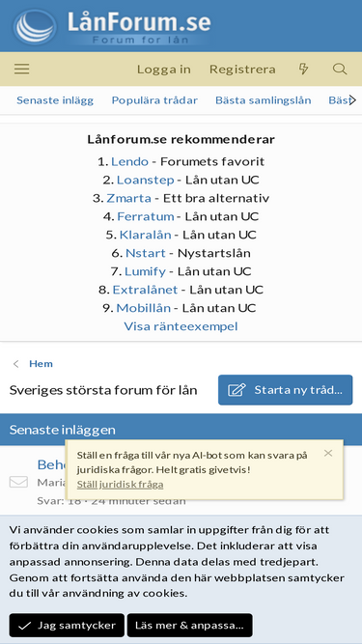Expand Visa ränteexempel

[181, 326]
